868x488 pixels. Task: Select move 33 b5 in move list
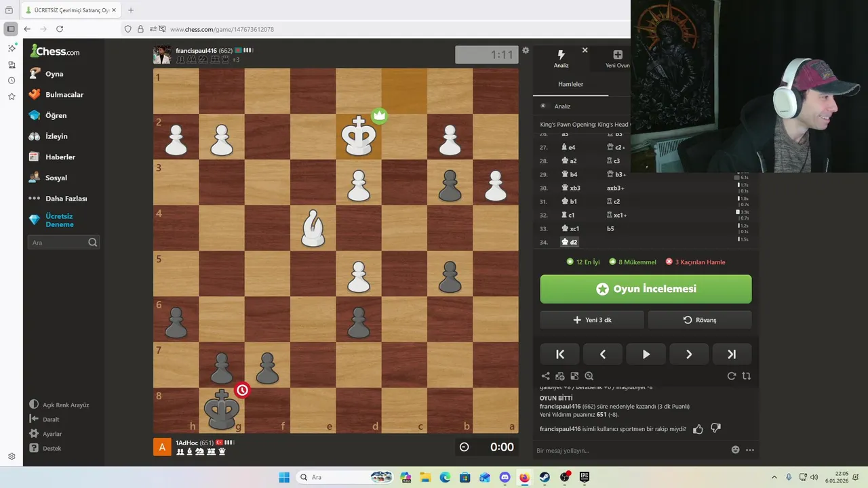(610, 228)
